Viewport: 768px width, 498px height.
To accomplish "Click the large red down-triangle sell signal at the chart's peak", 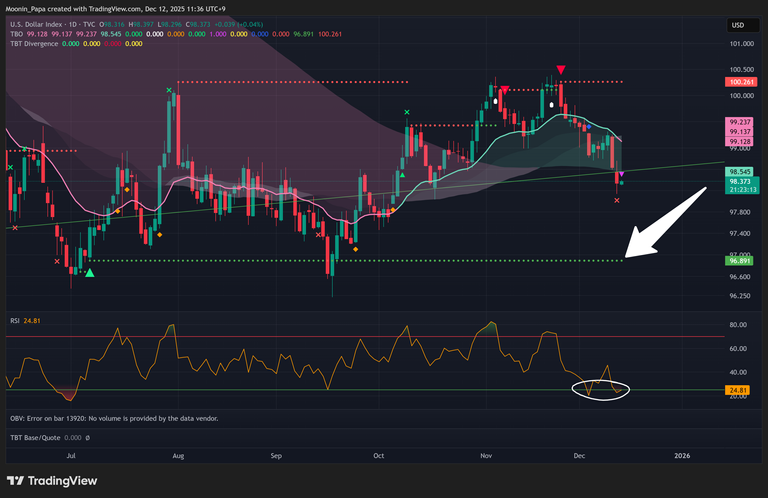I will [x=561, y=69].
